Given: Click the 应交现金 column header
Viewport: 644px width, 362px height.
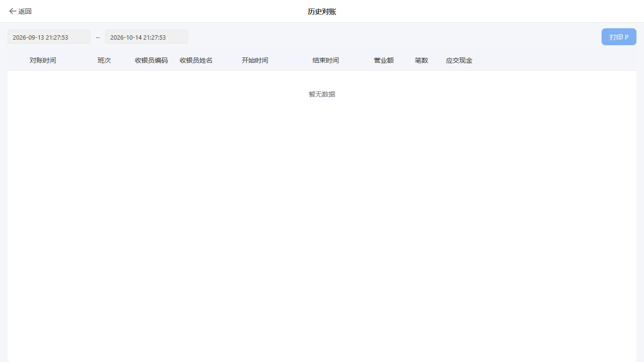Looking at the screenshot, I should (x=459, y=60).
